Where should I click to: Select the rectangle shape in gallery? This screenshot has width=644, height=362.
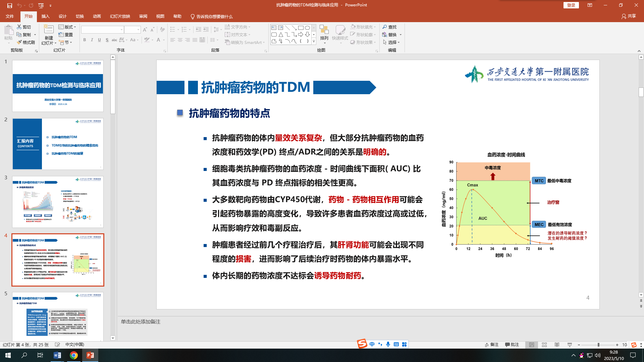point(301,28)
